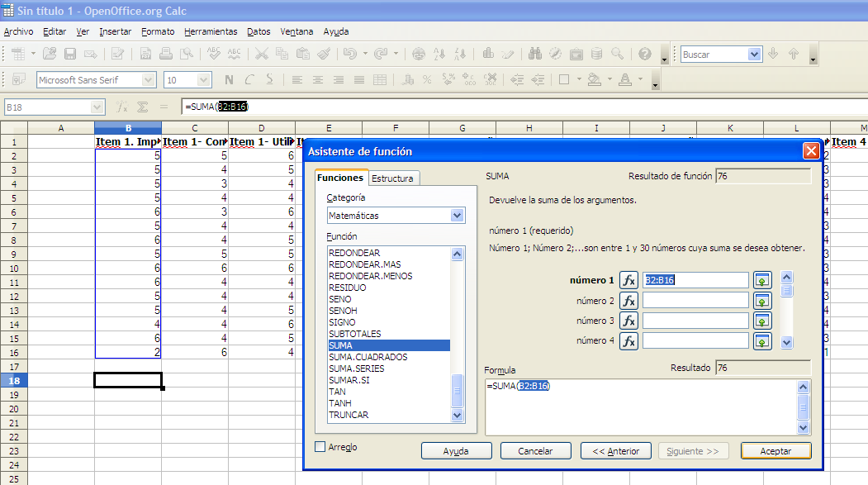Open the Datos menu
This screenshot has height=485, width=868.
[x=259, y=31]
